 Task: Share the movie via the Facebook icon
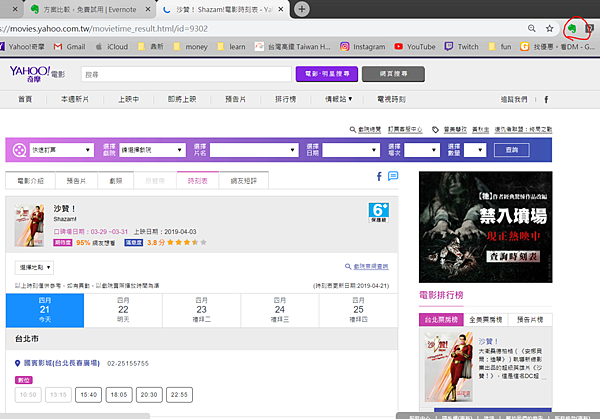coord(379,176)
